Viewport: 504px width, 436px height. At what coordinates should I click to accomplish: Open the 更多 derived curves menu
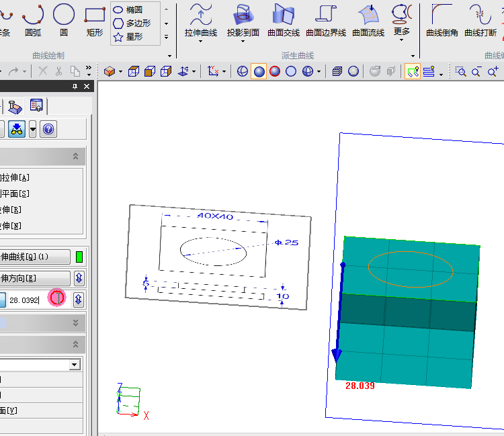(x=401, y=22)
